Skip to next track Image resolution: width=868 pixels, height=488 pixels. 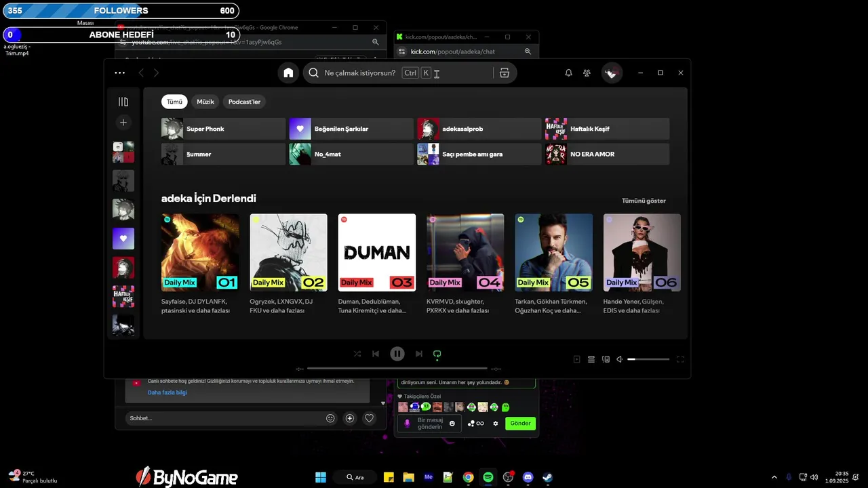tap(419, 354)
